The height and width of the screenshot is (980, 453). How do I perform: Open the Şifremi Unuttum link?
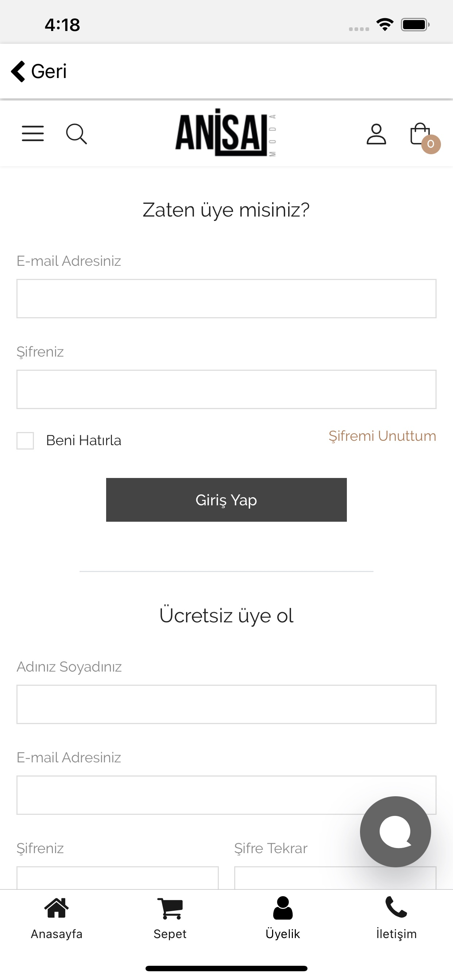382,436
